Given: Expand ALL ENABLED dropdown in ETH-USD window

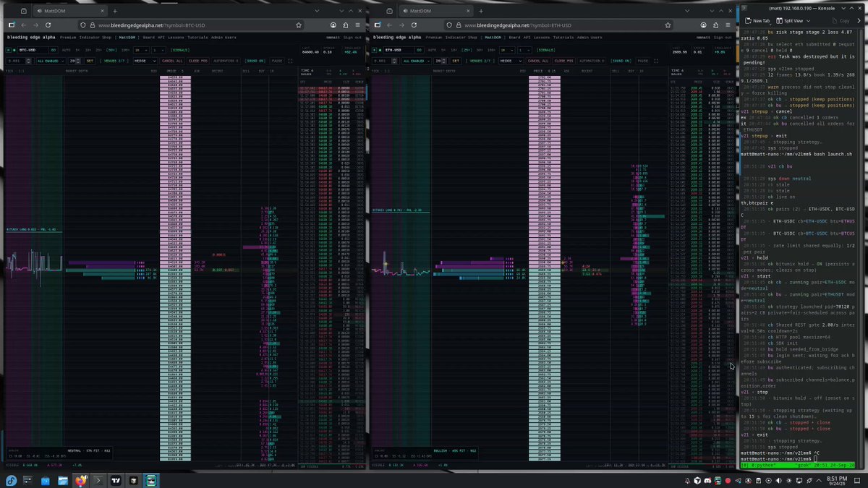Looking at the screenshot, I should 417,61.
